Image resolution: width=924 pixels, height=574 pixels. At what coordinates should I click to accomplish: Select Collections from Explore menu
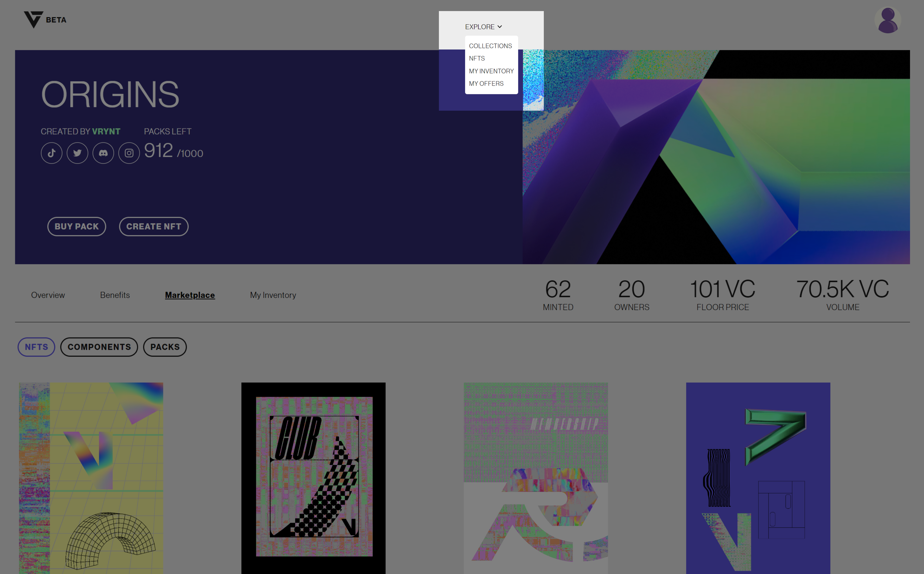[490, 46]
